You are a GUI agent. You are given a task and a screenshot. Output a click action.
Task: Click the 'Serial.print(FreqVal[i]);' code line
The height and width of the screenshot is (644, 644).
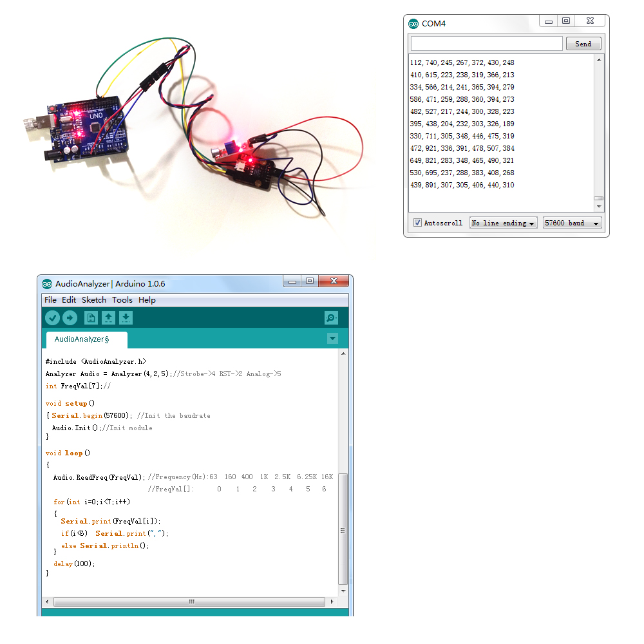pos(111,521)
